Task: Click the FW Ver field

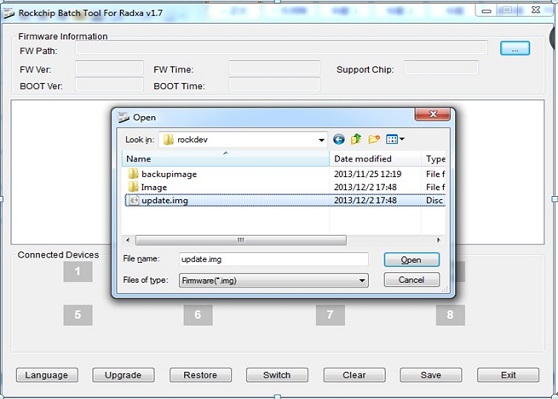Action: [109, 67]
